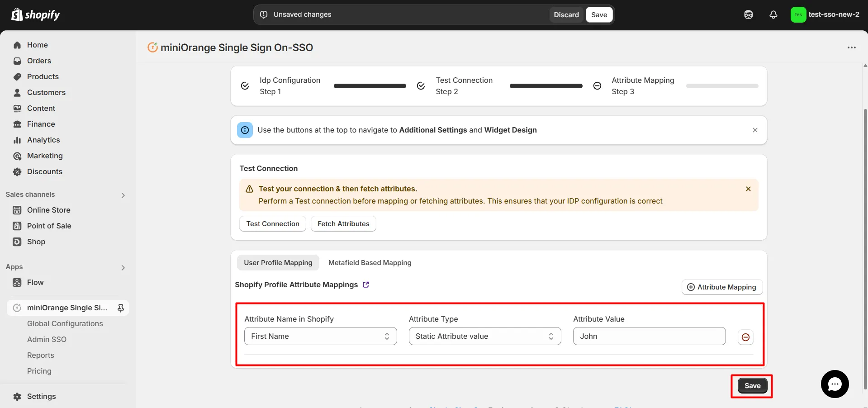Click the Content sidebar icon

click(x=17, y=108)
